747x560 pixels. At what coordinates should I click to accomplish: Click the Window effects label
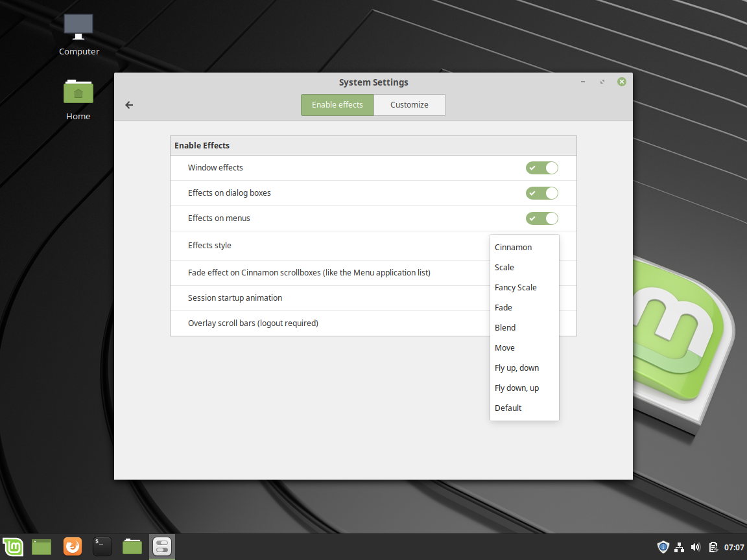pyautogui.click(x=215, y=168)
